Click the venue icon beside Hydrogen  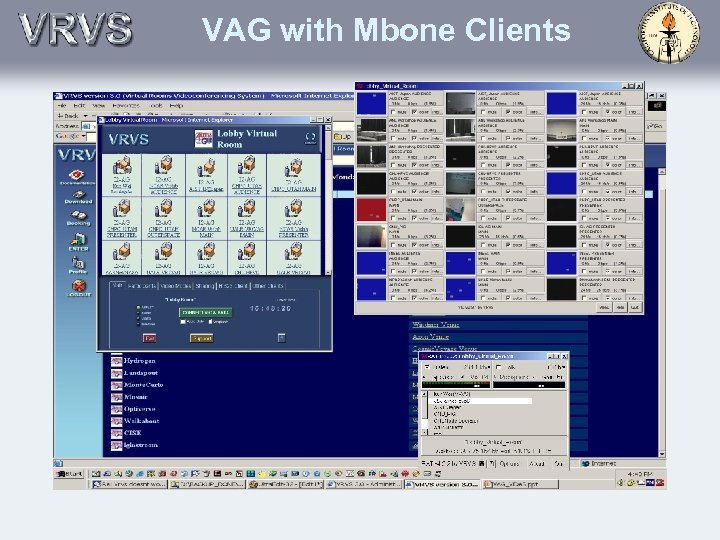(117, 360)
